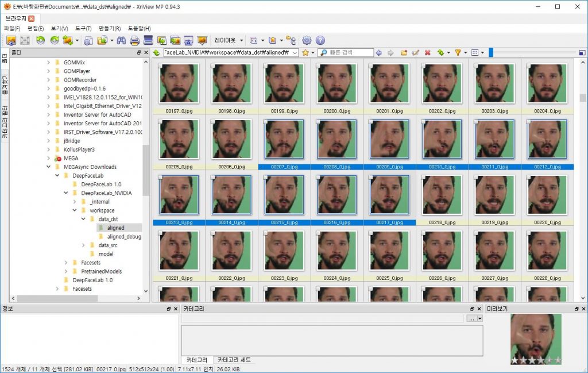
Task: Collapse the workspace folder in tree
Action: (x=75, y=210)
